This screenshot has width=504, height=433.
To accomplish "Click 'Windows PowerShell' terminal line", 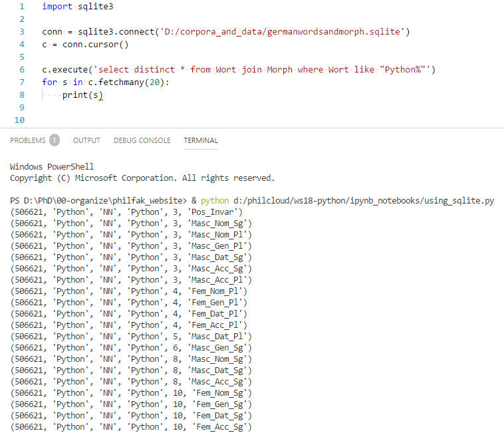I will [52, 166].
